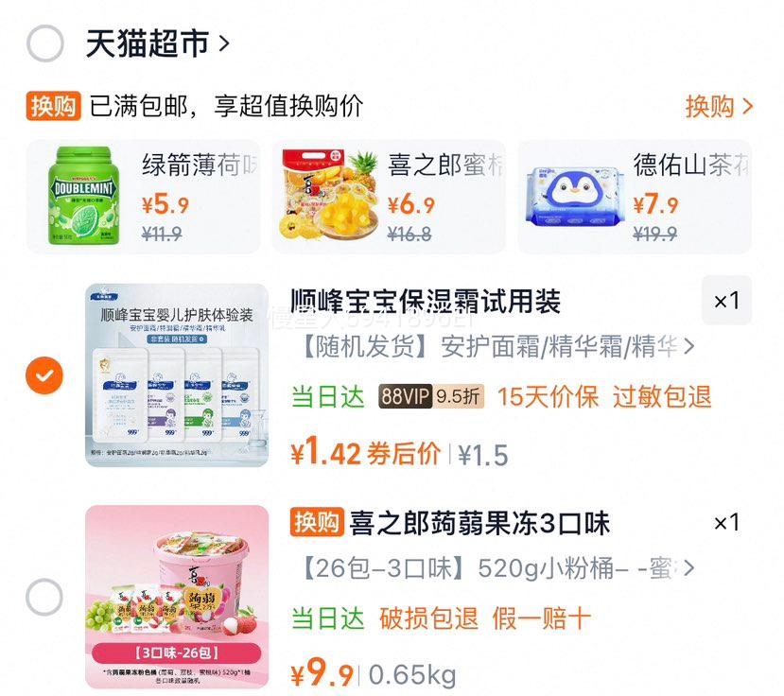The image size is (784, 696).
Task: View ¥1.42 券后价 coupon price details
Action: coord(366,451)
